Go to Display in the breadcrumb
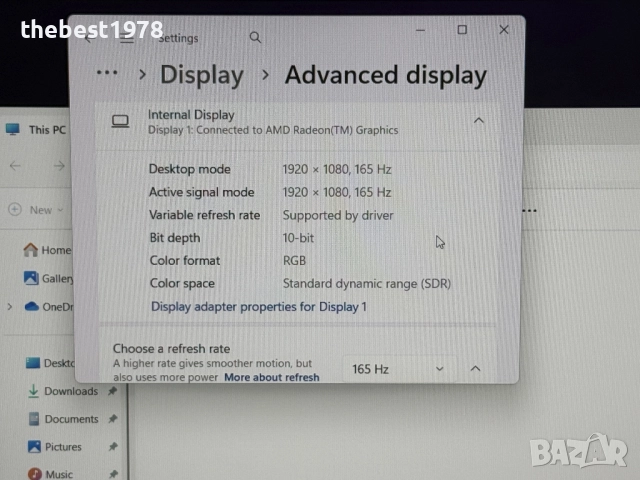Screen dimensions: 640x480 201,75
